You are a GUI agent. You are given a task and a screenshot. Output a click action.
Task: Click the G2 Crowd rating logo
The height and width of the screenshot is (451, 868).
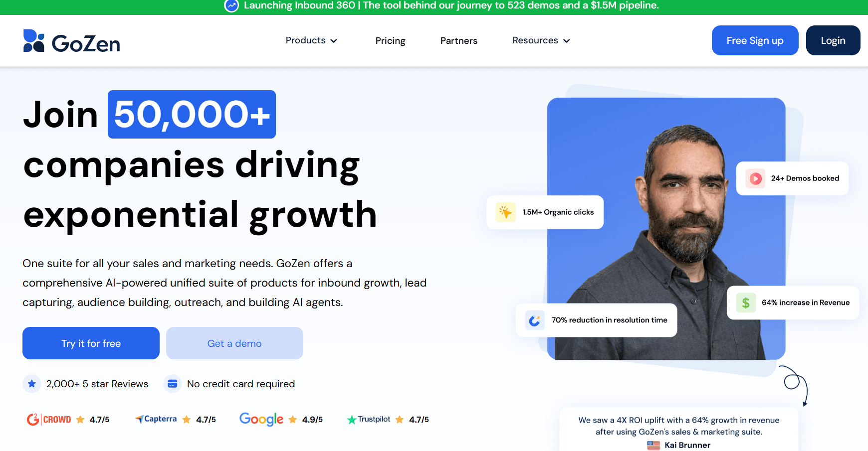click(x=49, y=420)
